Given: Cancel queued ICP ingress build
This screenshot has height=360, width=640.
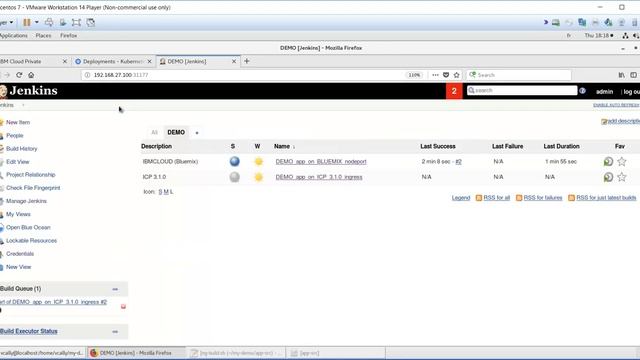Looking at the screenshot, I should [123, 307].
